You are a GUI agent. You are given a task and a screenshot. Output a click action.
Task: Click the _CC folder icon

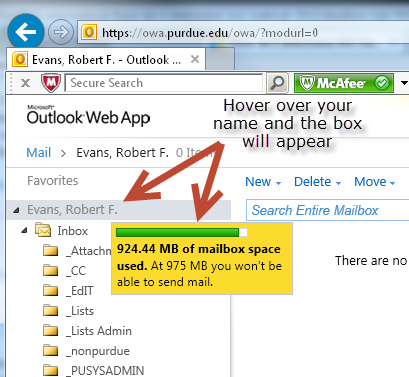coord(51,270)
